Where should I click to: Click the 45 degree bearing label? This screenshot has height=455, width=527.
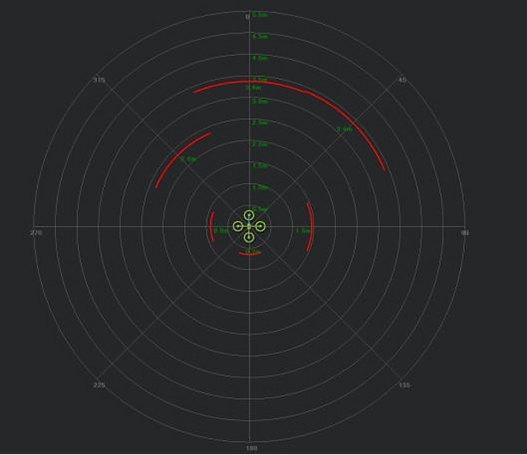[402, 80]
